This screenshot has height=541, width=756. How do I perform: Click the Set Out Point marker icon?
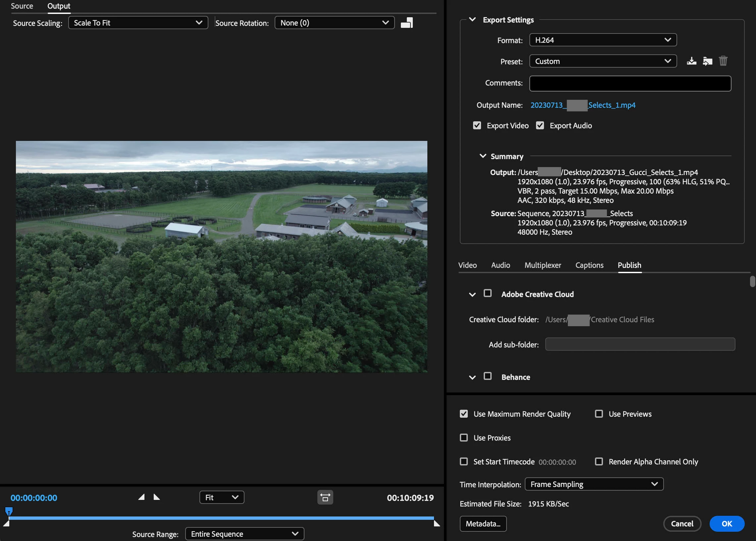pos(156,497)
